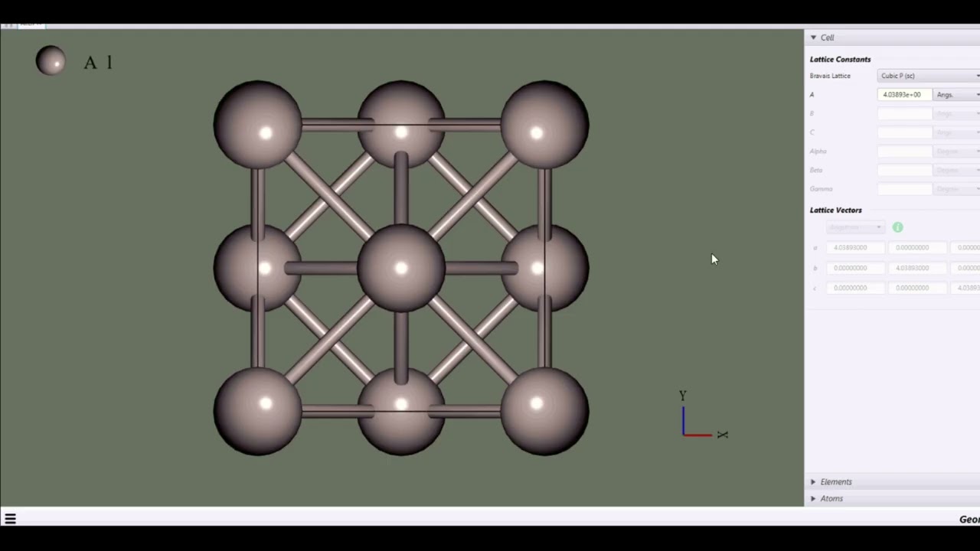This screenshot has width=980, height=551.
Task: Click the 'Bravais Lattice' label
Action: pos(830,76)
